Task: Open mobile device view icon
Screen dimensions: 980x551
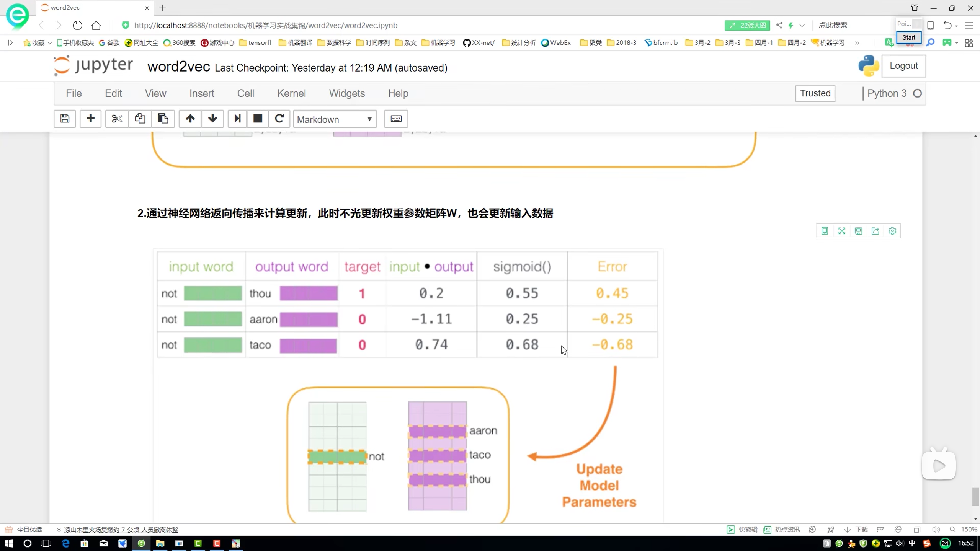Action: 931,25
